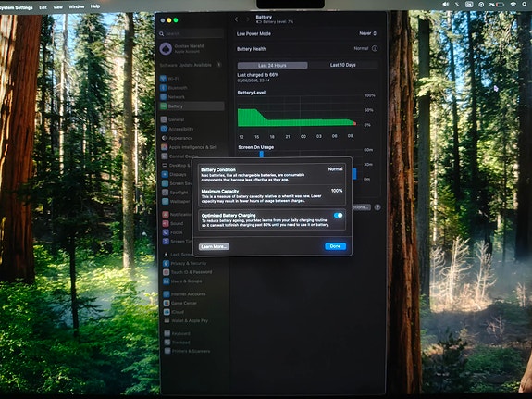The height and width of the screenshot is (399, 532).
Task: Open the Battery sidebar icon
Action: [164, 106]
